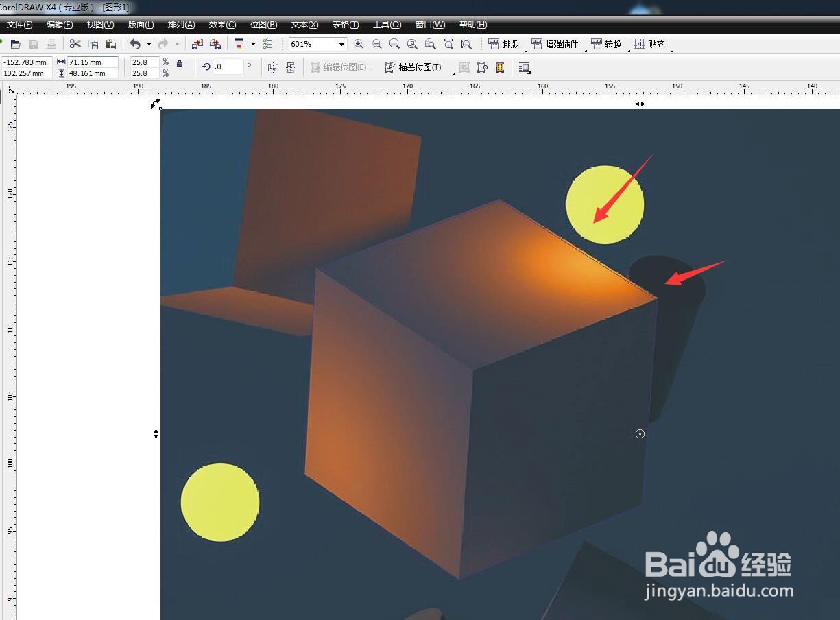This screenshot has width=840, height=620.
Task: Cut selection with the scissors icon
Action: [75, 44]
